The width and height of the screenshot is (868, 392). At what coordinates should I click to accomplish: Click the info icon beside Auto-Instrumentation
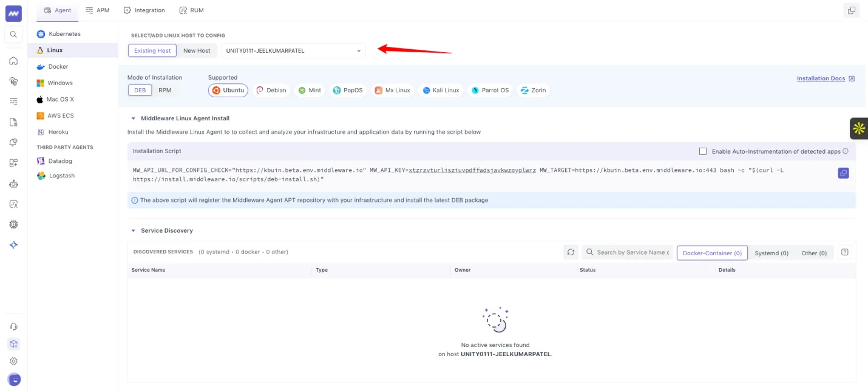click(x=846, y=151)
